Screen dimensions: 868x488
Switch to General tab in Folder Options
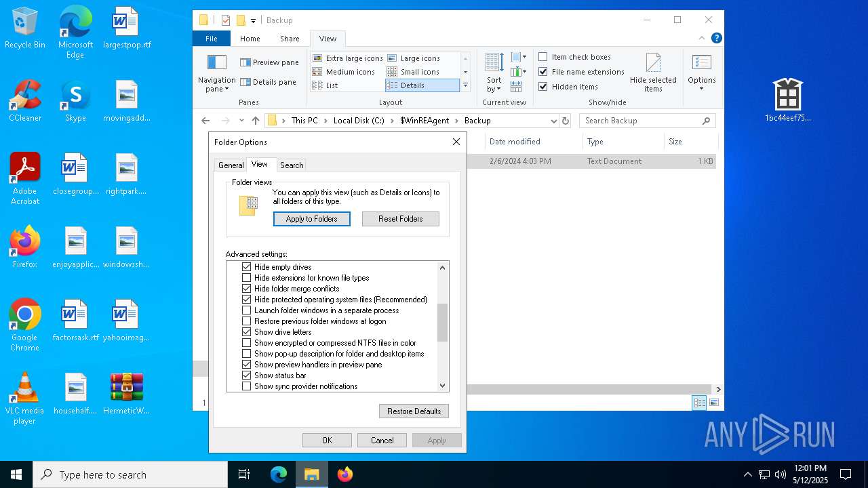point(231,165)
